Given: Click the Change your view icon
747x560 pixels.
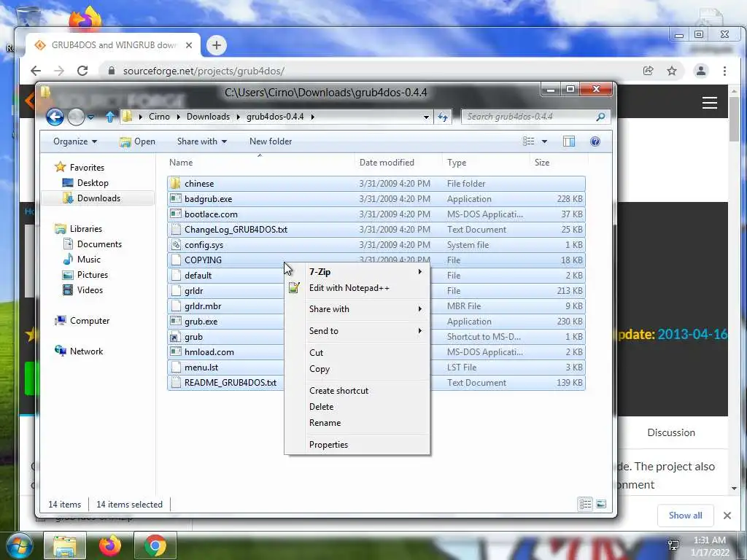Looking at the screenshot, I should click(x=528, y=141).
